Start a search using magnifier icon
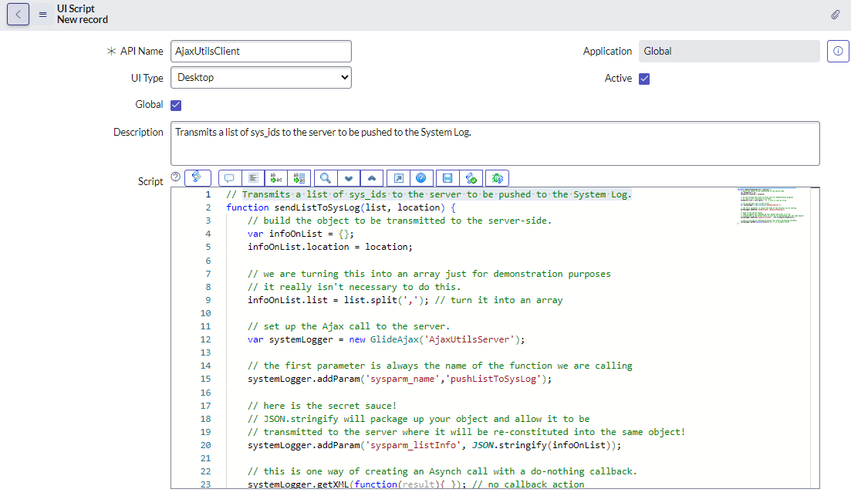This screenshot has width=851, height=499. (x=325, y=178)
